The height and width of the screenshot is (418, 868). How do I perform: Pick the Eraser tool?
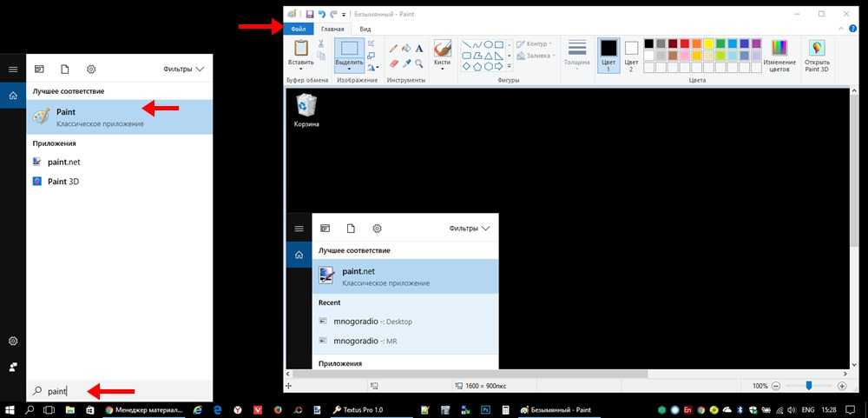[393, 63]
